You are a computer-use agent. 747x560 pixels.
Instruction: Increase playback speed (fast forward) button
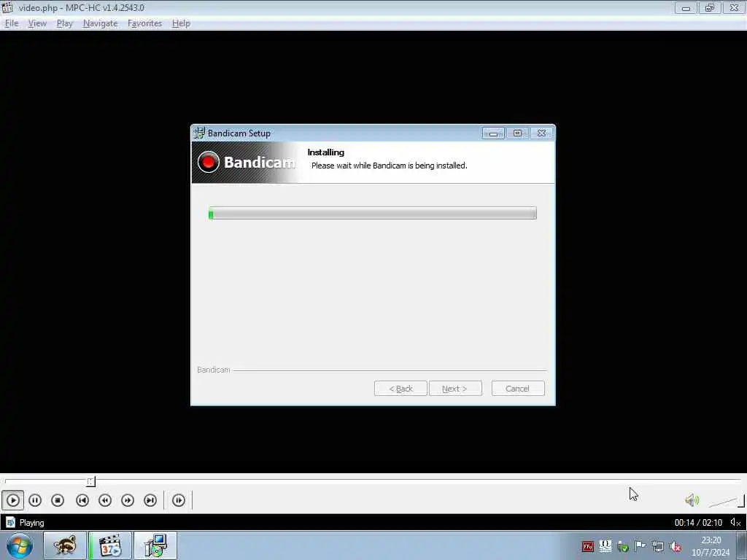(128, 500)
